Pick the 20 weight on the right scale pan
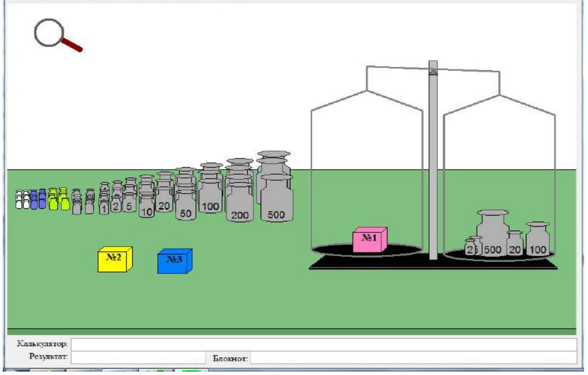588x375 pixels. tap(515, 244)
